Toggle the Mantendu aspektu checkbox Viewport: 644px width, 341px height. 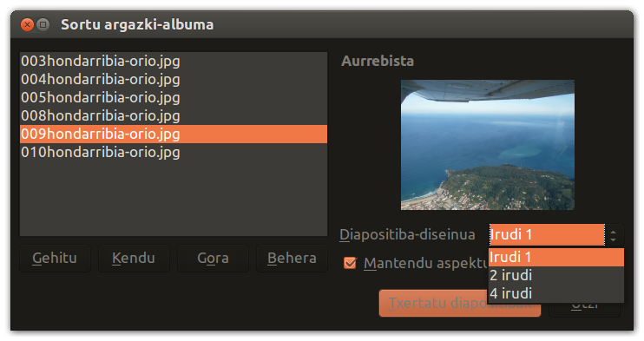[350, 263]
